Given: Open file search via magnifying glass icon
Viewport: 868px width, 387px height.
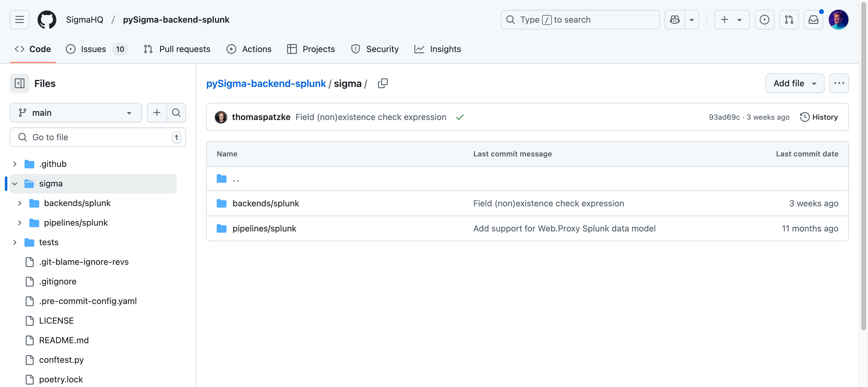Looking at the screenshot, I should tap(176, 113).
